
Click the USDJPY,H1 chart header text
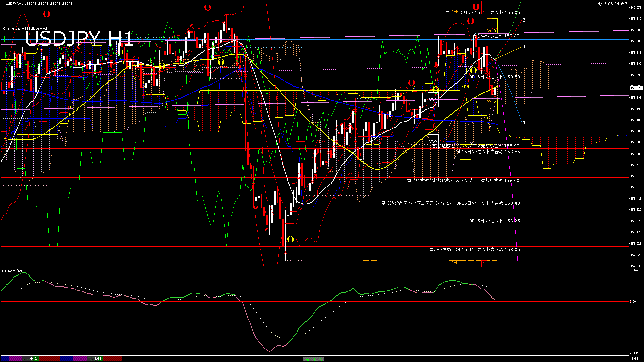[14, 4]
